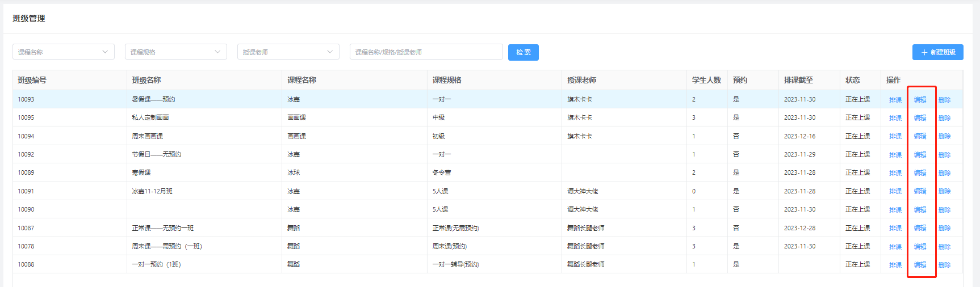Click 排课 for class 10093
The height and width of the screenshot is (287, 980).
[895, 100]
